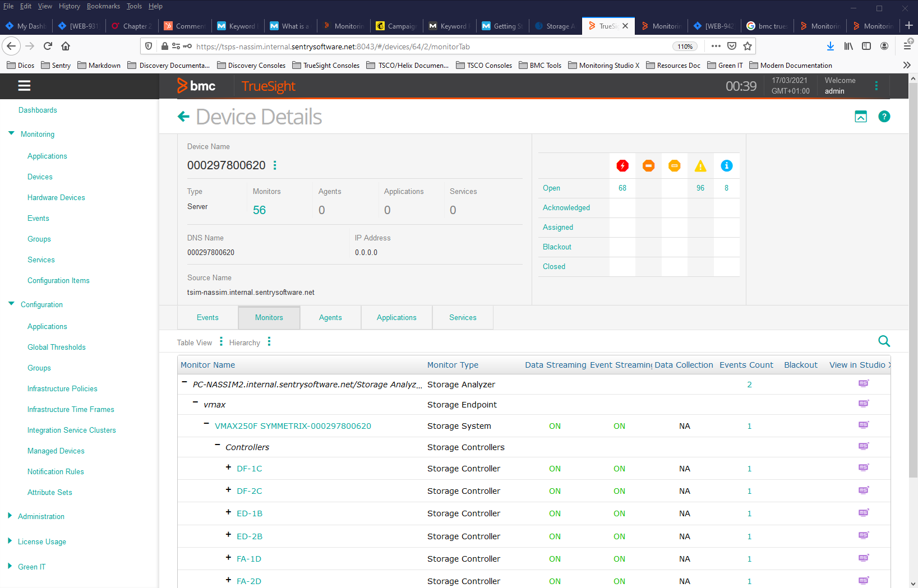Open the Applications tab in device details
This screenshot has width=918, height=588.
coord(396,317)
